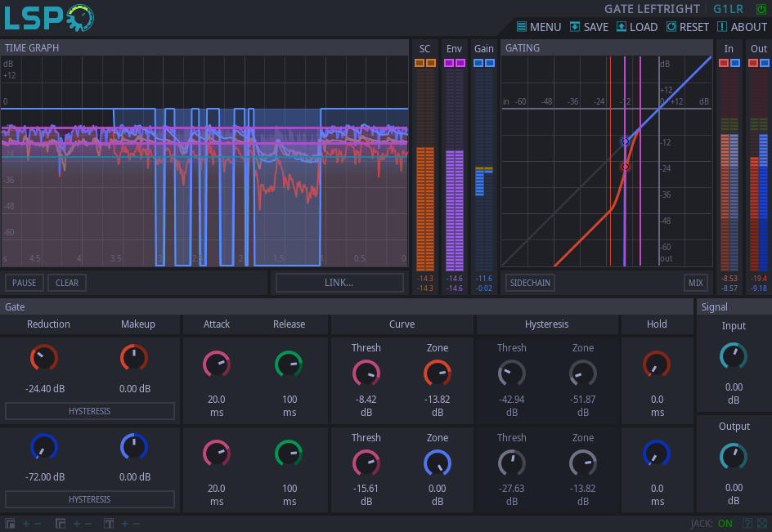Click the Signal Output knob

(x=734, y=457)
